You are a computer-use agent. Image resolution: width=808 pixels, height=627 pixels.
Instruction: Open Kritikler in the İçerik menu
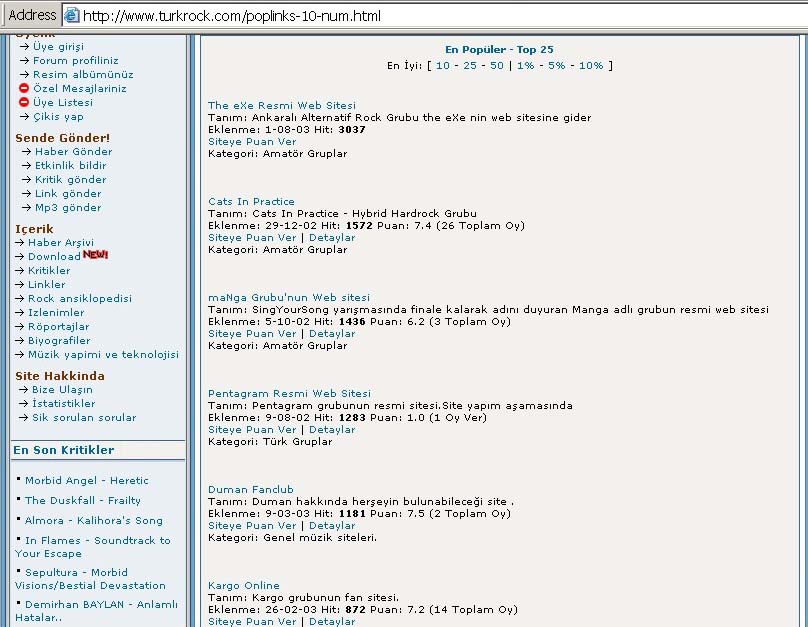pos(49,270)
